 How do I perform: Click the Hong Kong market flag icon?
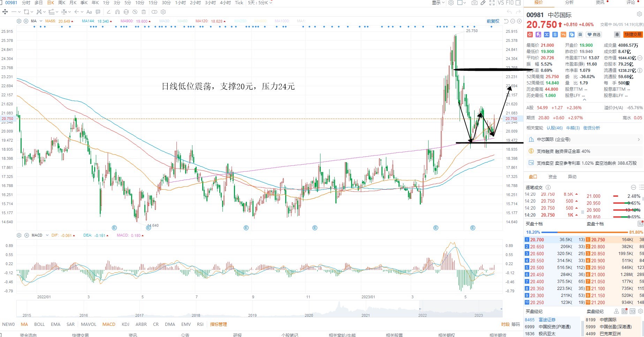tap(530, 35)
